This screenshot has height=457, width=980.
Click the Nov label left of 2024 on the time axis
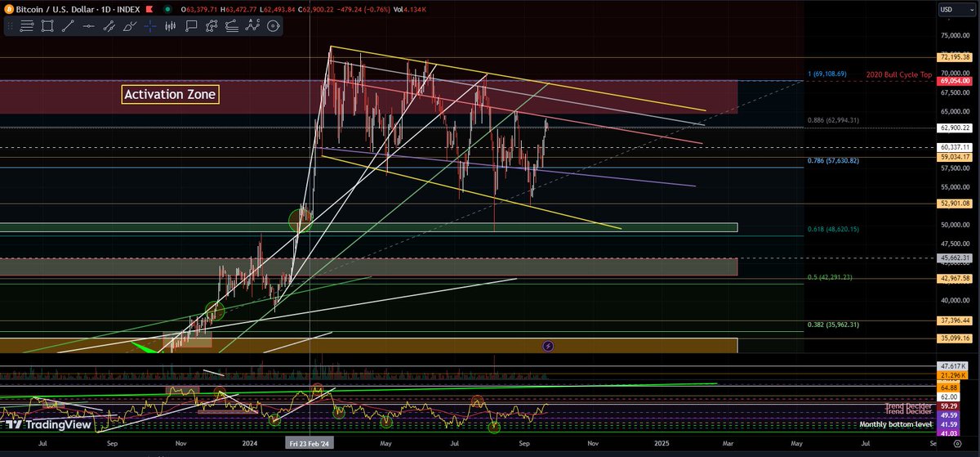(x=180, y=442)
